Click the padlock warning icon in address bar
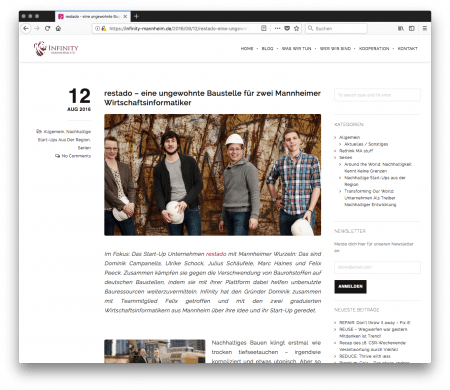 click(104, 28)
